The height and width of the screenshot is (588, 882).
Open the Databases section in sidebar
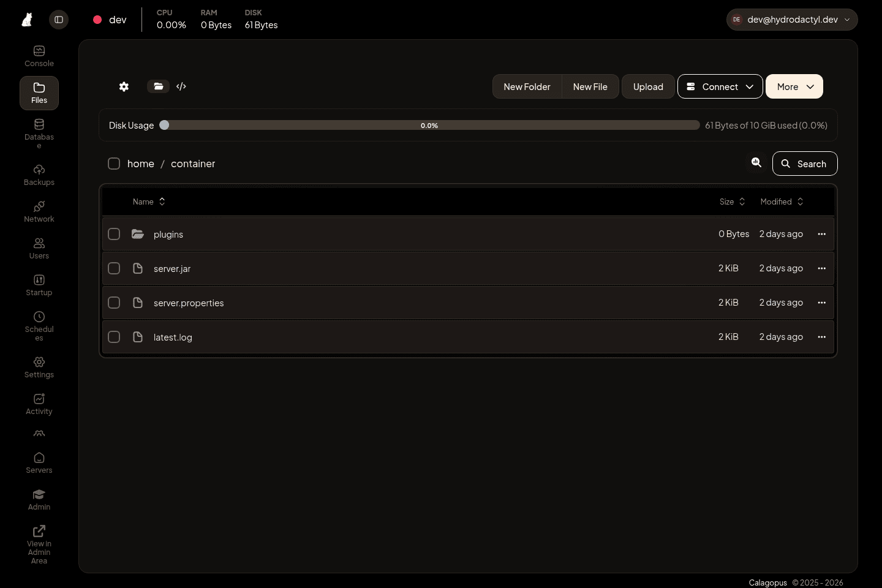click(x=39, y=133)
